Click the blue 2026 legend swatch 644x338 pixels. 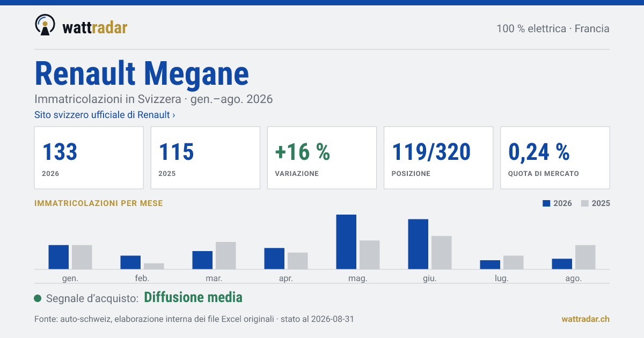coord(547,204)
